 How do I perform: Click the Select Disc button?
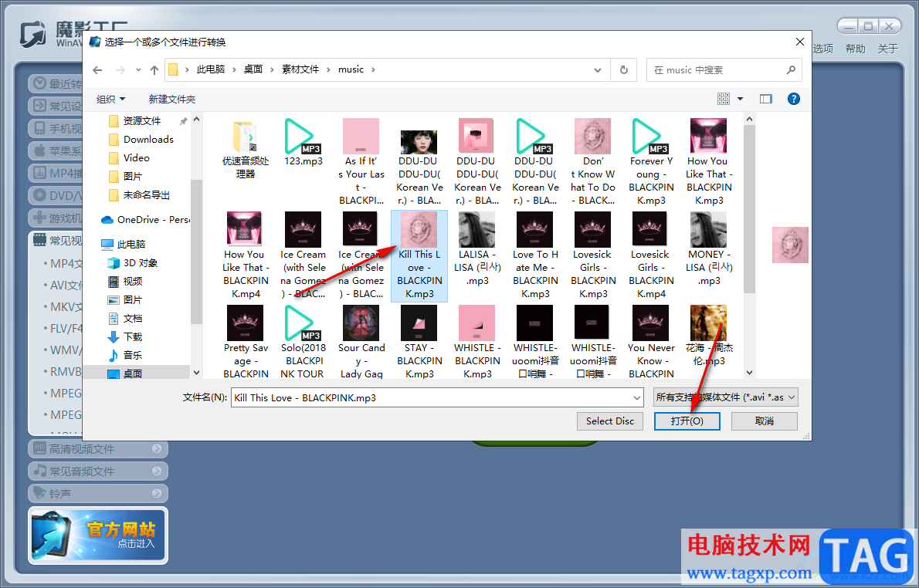609,421
